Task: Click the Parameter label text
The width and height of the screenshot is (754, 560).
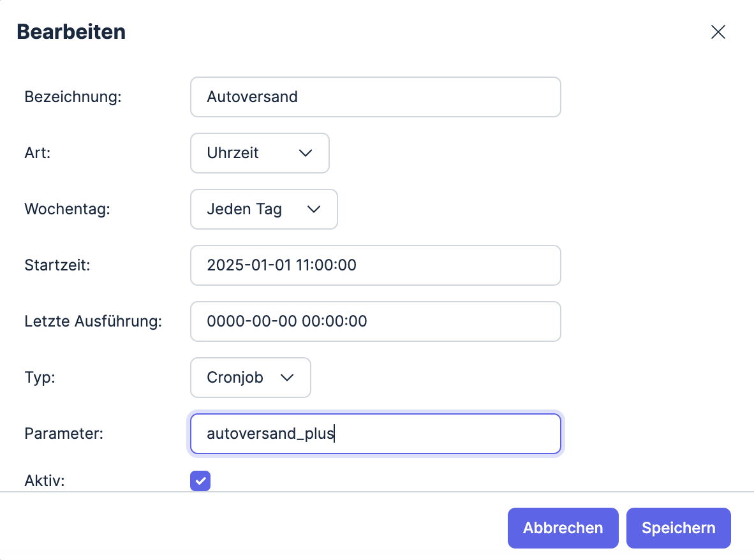Action: coord(64,434)
